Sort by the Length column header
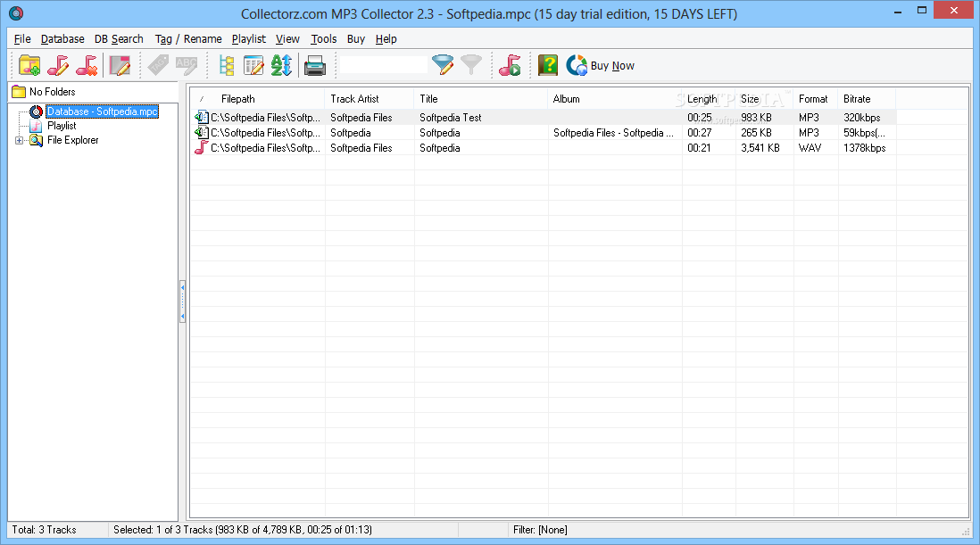 (709, 99)
